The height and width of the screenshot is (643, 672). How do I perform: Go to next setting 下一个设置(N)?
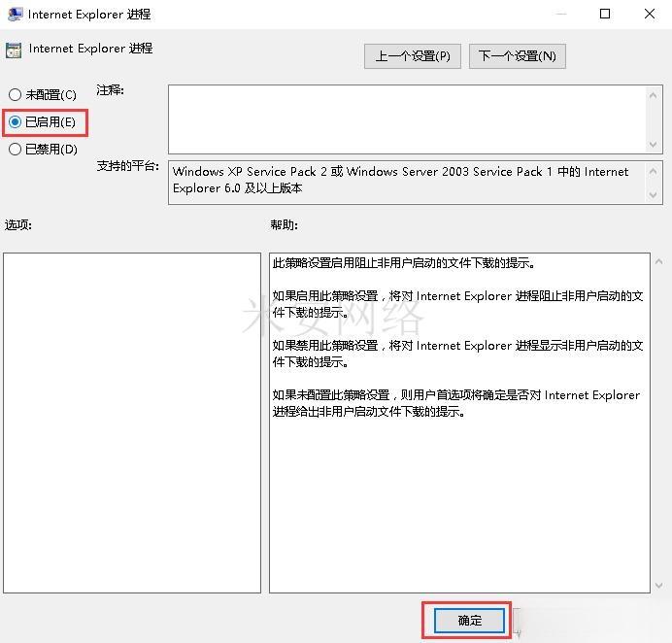pos(518,56)
